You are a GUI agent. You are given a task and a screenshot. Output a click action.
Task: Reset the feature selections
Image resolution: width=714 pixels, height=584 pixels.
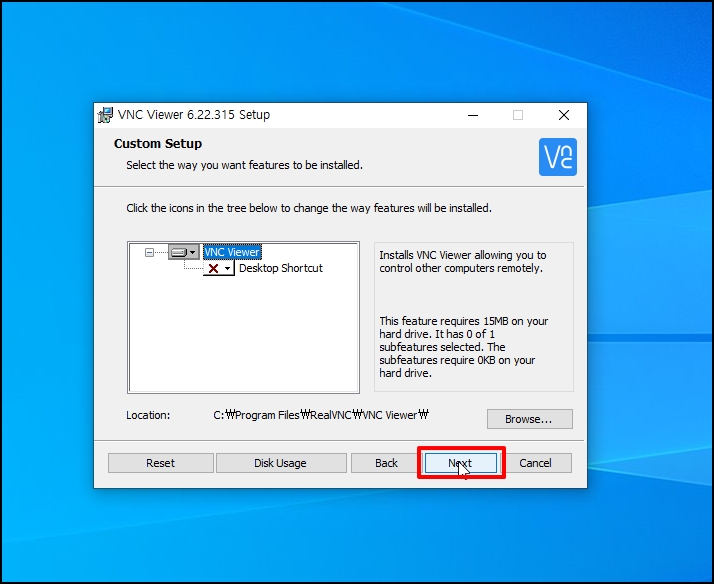pyautogui.click(x=160, y=463)
